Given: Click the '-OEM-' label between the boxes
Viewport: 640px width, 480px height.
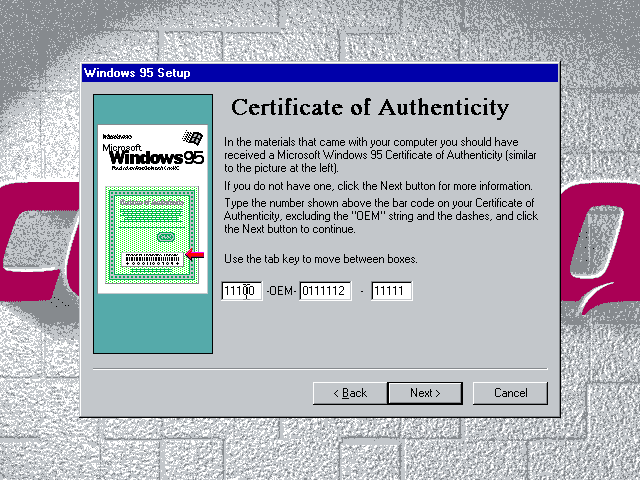Looking at the screenshot, I should (281, 291).
